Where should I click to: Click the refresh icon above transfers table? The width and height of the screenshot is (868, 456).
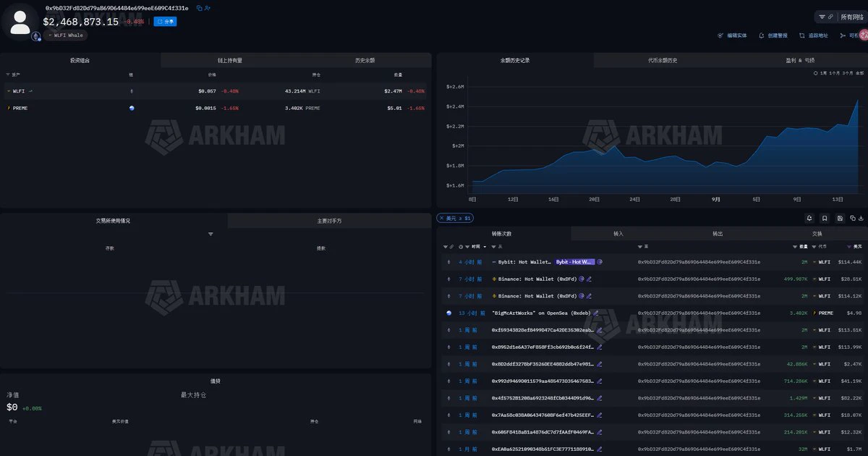(809, 218)
